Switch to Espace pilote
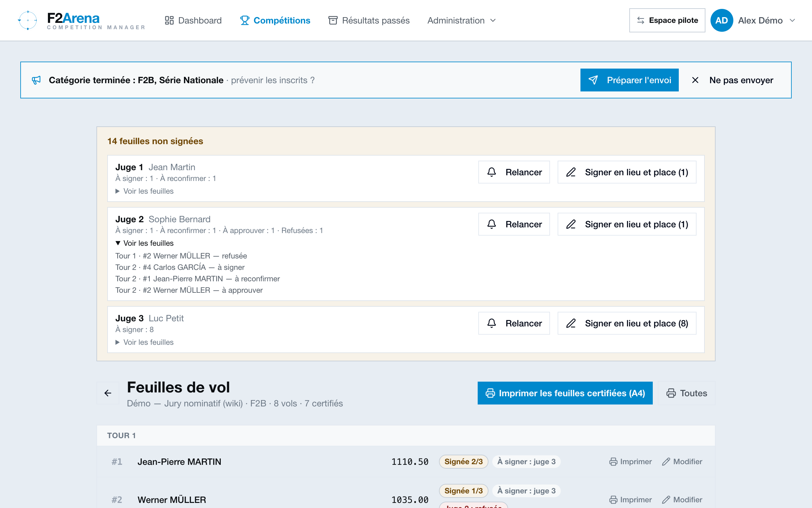The height and width of the screenshot is (508, 812). pyautogui.click(x=667, y=20)
